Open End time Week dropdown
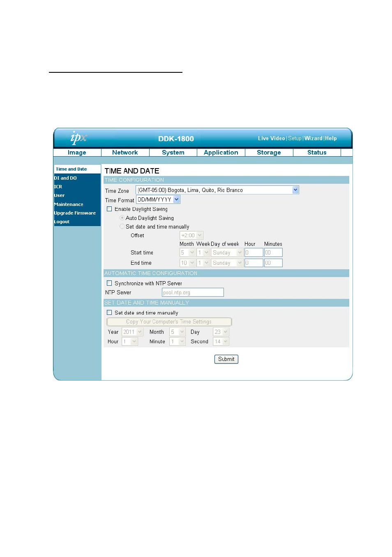 pyautogui.click(x=203, y=263)
